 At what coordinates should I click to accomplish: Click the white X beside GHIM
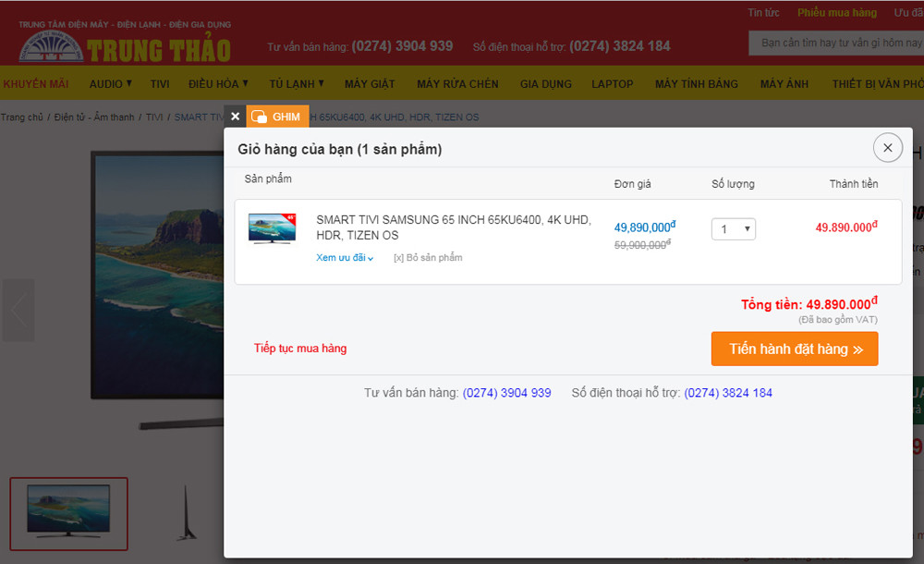(x=235, y=116)
